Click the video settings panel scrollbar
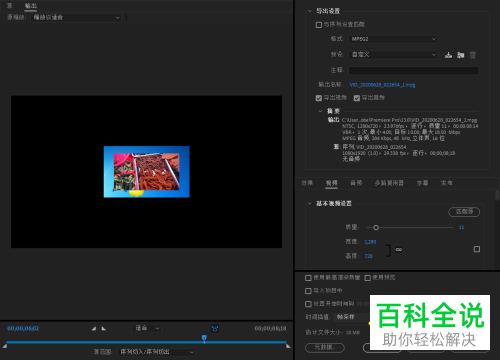500x360 pixels. point(497,195)
